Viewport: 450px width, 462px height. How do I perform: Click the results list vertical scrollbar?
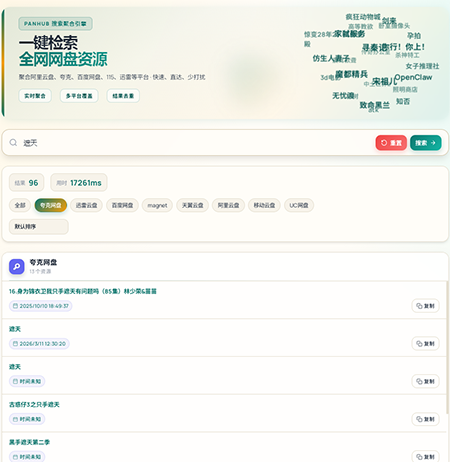(x=447, y=347)
